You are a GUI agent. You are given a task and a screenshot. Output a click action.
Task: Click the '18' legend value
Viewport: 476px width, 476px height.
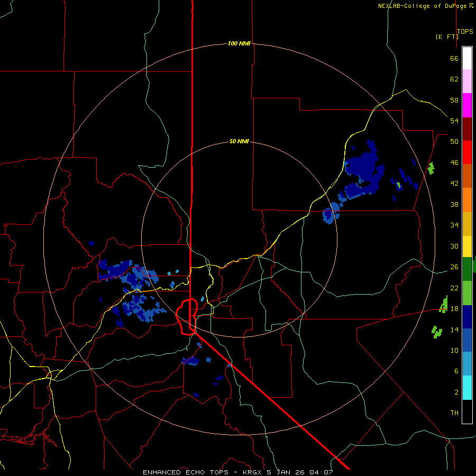coord(454,309)
